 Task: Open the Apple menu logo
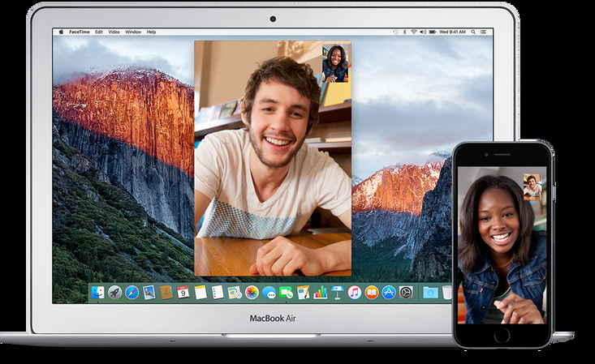61,32
